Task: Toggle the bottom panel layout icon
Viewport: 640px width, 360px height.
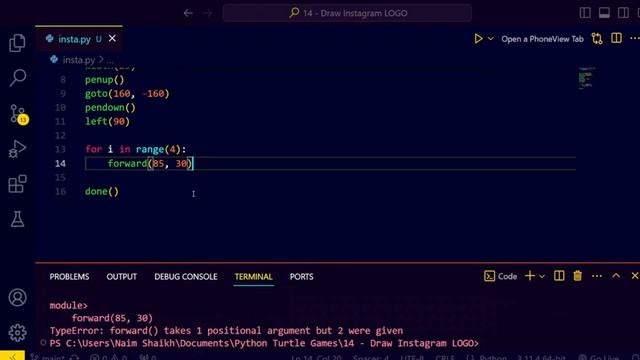Action: click(x=604, y=13)
